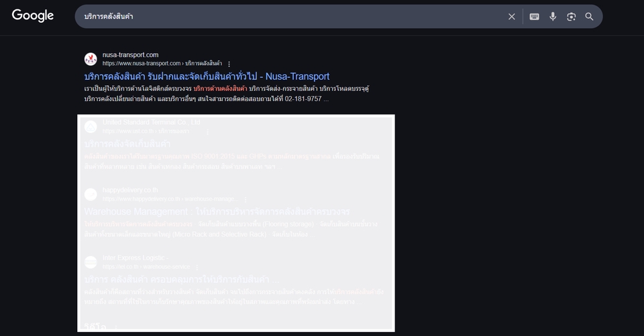Click the Inter Express Logistic favicon
644x336 pixels.
coord(91,262)
